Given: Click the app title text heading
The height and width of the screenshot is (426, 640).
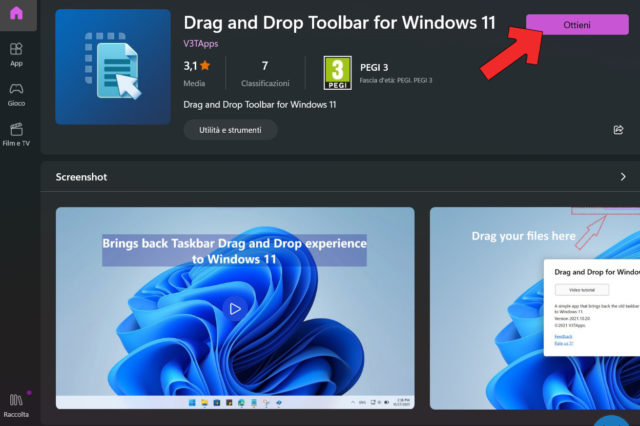Looking at the screenshot, I should [x=340, y=23].
